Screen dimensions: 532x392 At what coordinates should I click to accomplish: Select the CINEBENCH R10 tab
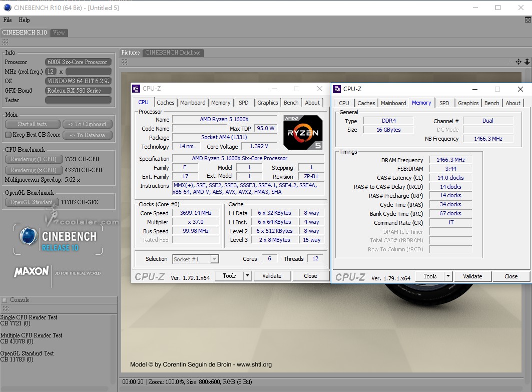(25, 33)
